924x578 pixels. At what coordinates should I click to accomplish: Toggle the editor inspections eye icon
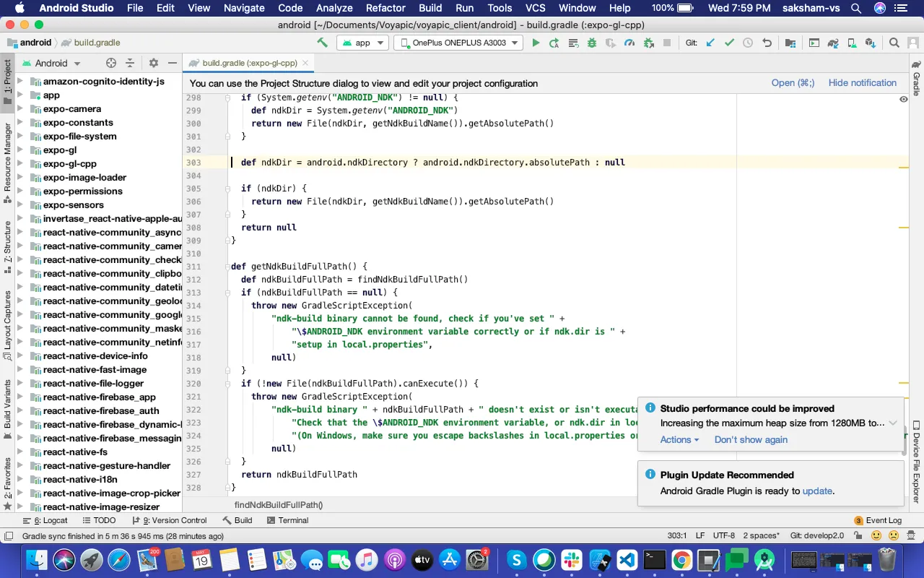pos(903,99)
